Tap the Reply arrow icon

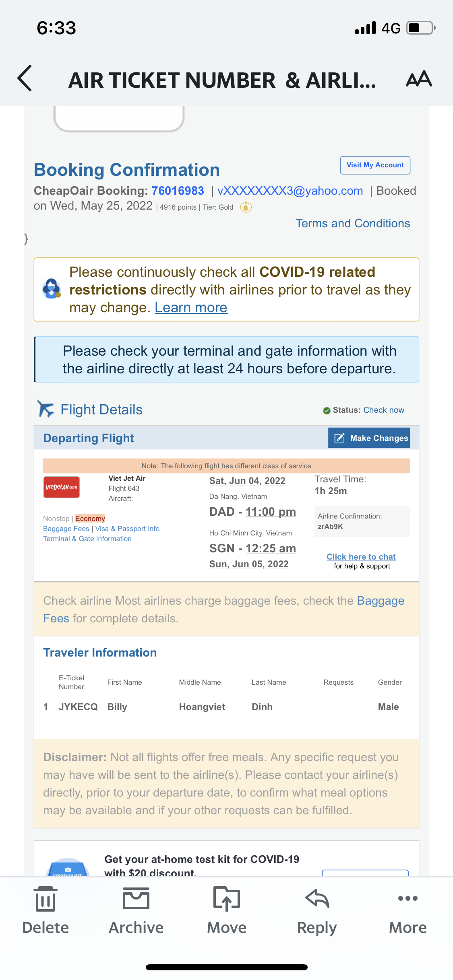[317, 899]
